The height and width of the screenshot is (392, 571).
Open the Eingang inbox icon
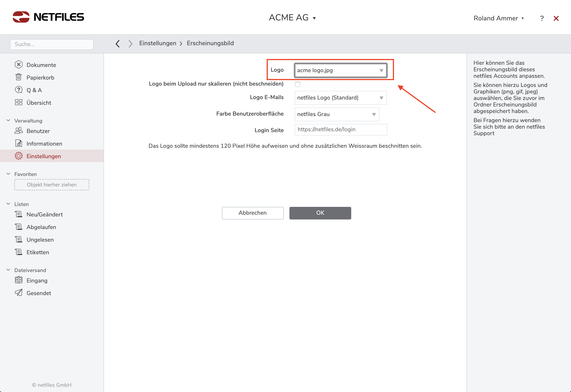(19, 280)
